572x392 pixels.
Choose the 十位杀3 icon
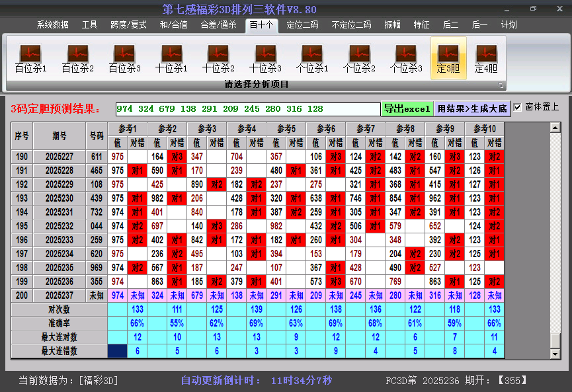(265, 58)
